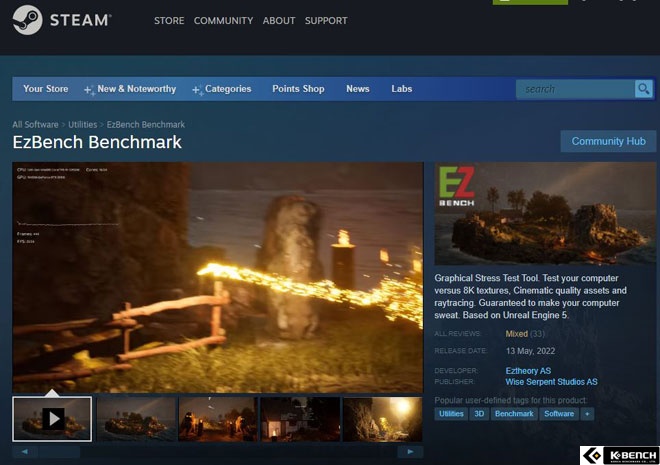The width and height of the screenshot is (660, 465).
Task: Click the Utilities tag
Action: 451,414
